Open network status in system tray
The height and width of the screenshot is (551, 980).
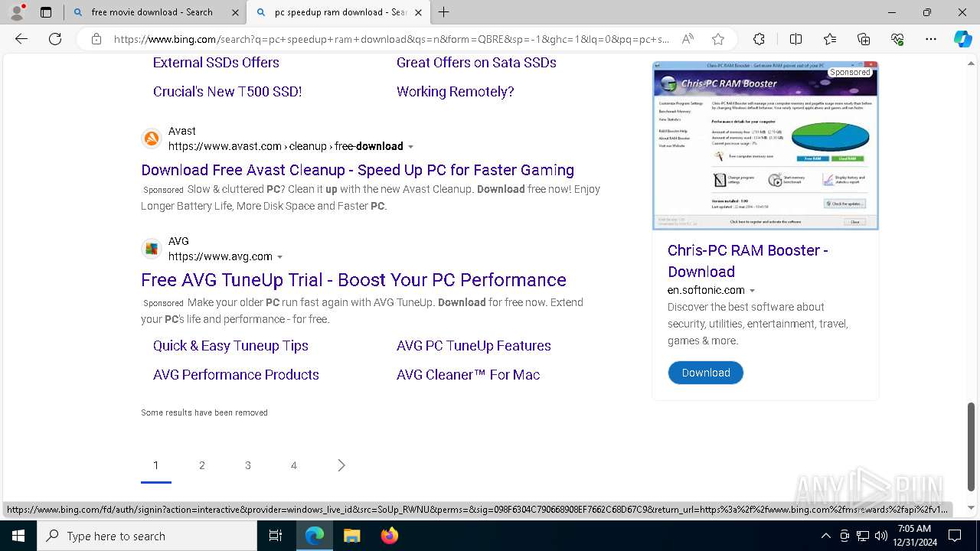click(x=863, y=536)
